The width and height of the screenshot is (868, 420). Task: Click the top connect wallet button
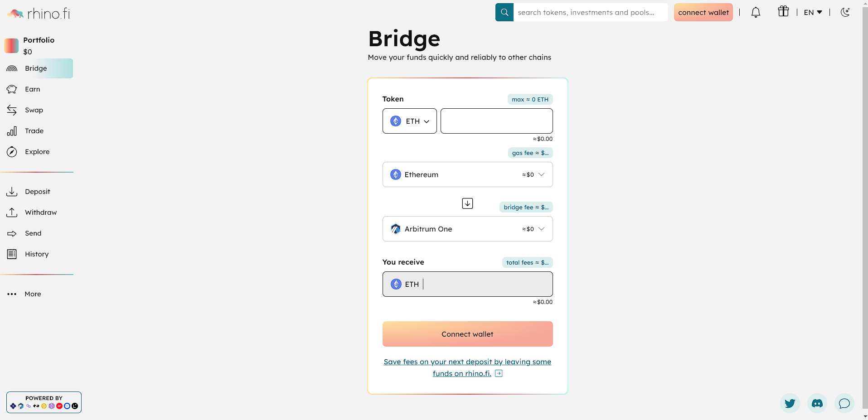703,12
